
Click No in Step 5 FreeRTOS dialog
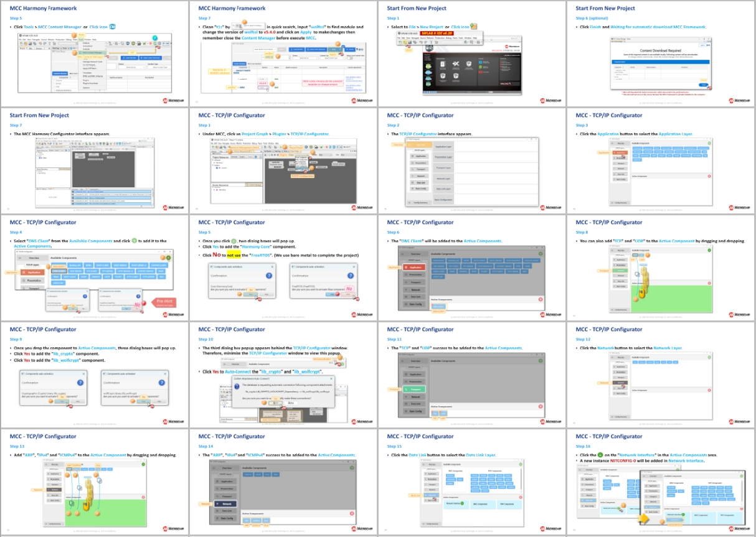(x=348, y=294)
